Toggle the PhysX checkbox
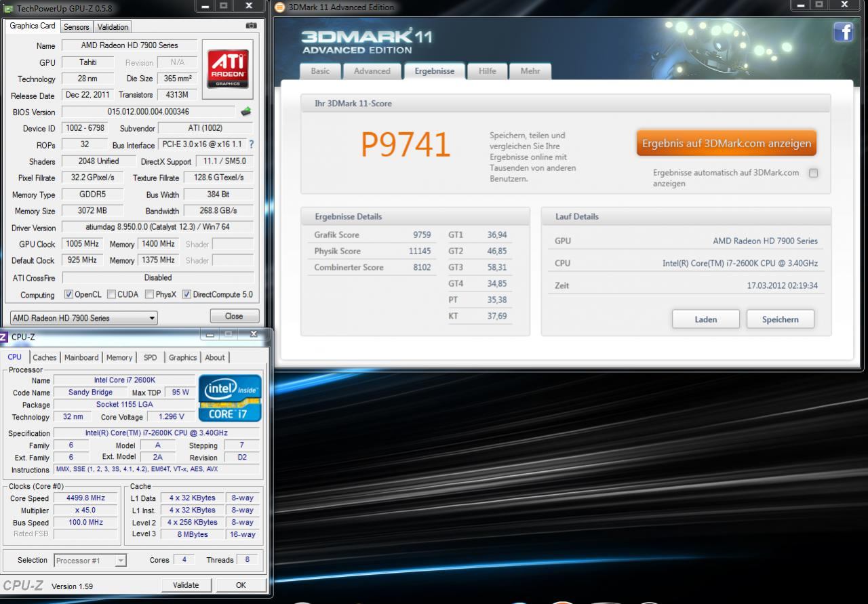The height and width of the screenshot is (604, 868). (149, 294)
